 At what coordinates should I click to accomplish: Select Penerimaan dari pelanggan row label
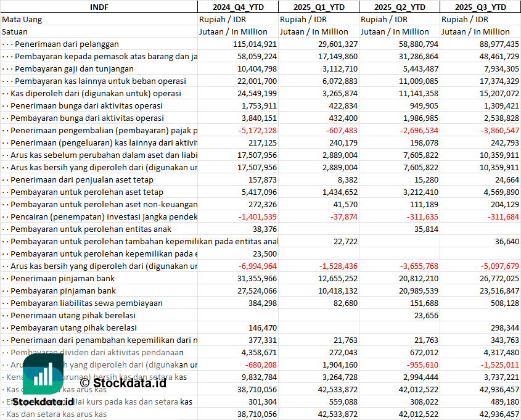(x=67, y=44)
